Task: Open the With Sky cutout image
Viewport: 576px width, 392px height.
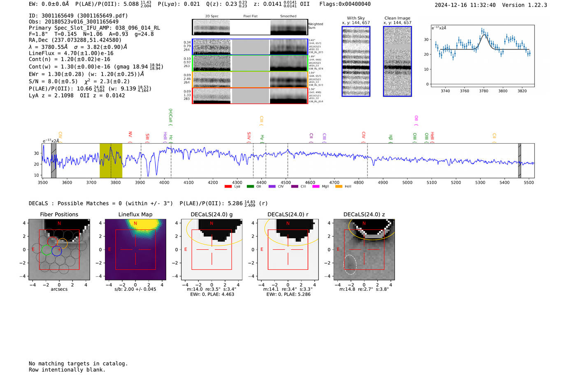Action: click(x=356, y=61)
